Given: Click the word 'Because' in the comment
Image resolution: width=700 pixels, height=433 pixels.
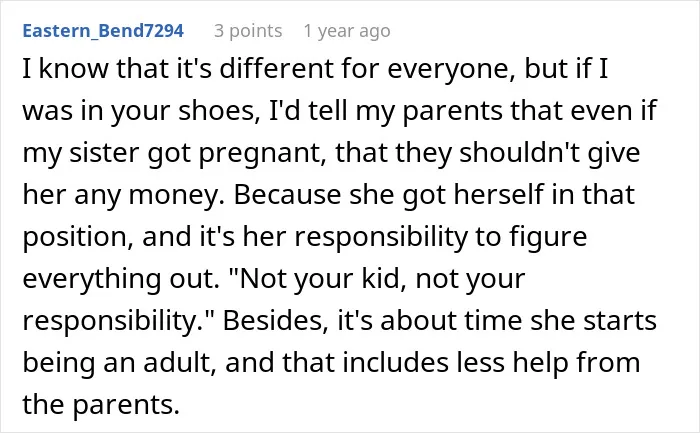Looking at the screenshot, I should coord(287,195).
